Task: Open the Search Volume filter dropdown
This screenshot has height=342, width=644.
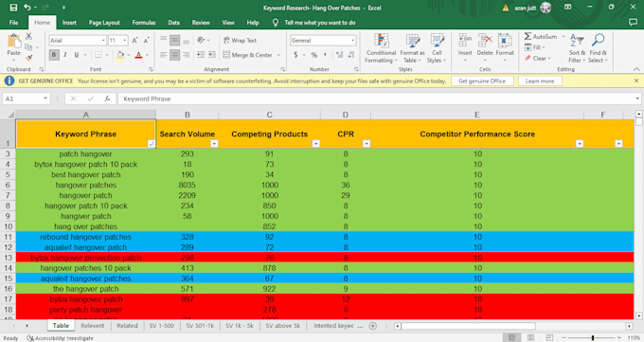Action: [214, 143]
